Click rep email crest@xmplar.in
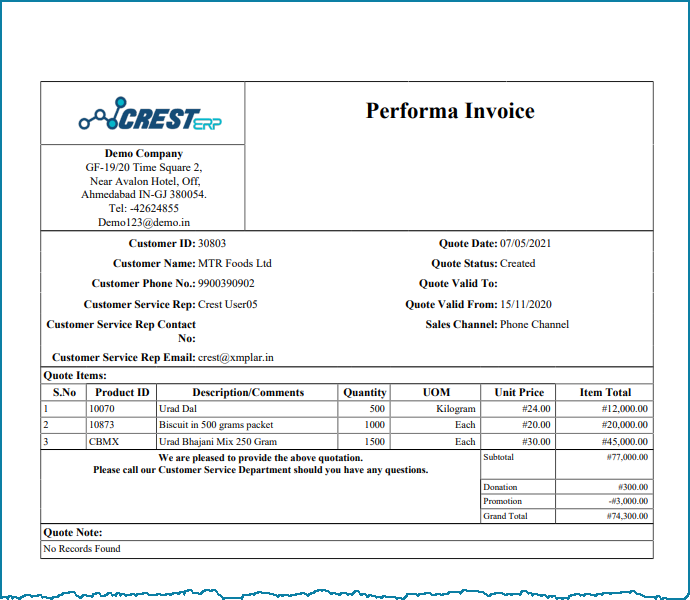Screen dimensions: 690x600 [x=235, y=357]
